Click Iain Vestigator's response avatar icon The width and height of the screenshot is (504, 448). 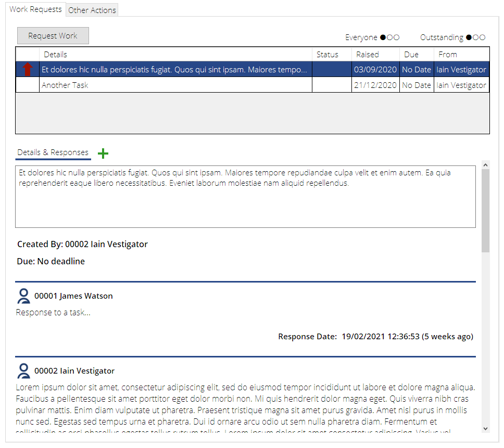point(23,371)
